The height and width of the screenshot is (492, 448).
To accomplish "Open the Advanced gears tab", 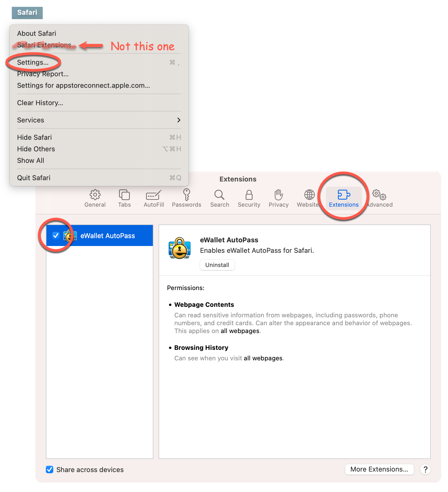I will coord(380,198).
